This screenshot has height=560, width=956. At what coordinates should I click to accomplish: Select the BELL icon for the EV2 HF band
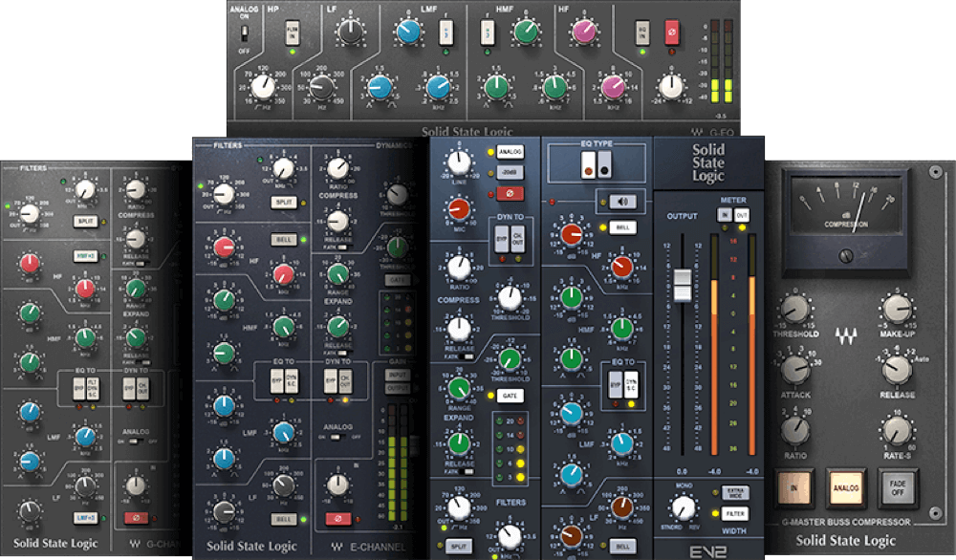tap(622, 227)
